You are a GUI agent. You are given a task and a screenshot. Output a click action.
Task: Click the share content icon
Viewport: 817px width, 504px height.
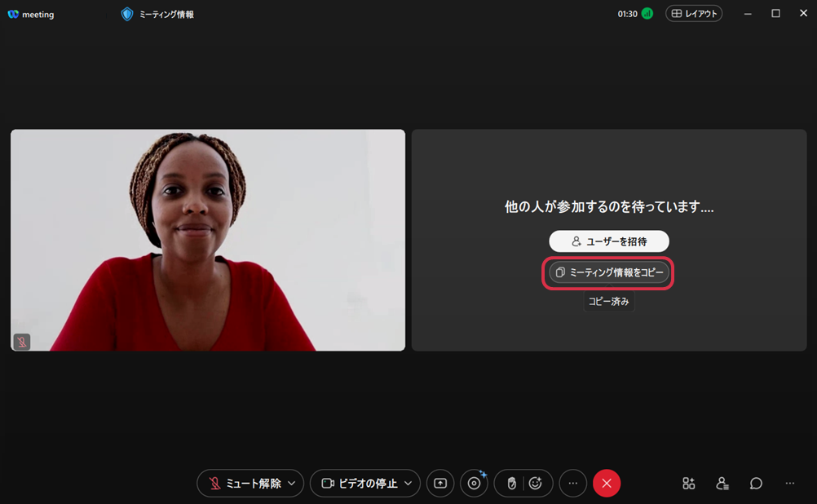coord(440,484)
